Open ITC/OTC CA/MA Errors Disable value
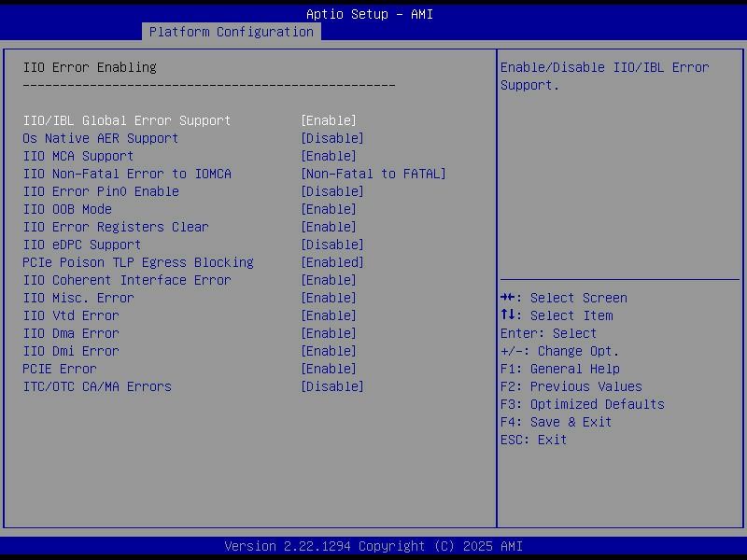 point(332,386)
